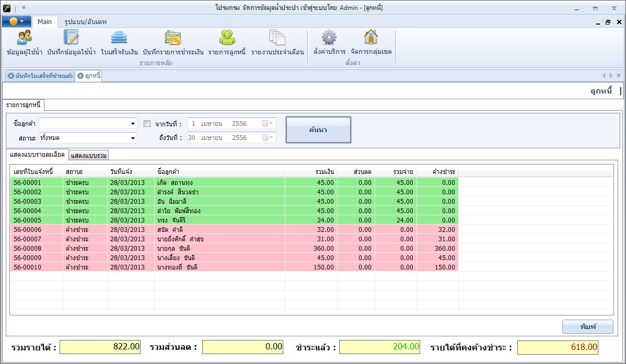Switch to the Main ribbon tab
626x364 pixels.
pyautogui.click(x=44, y=21)
